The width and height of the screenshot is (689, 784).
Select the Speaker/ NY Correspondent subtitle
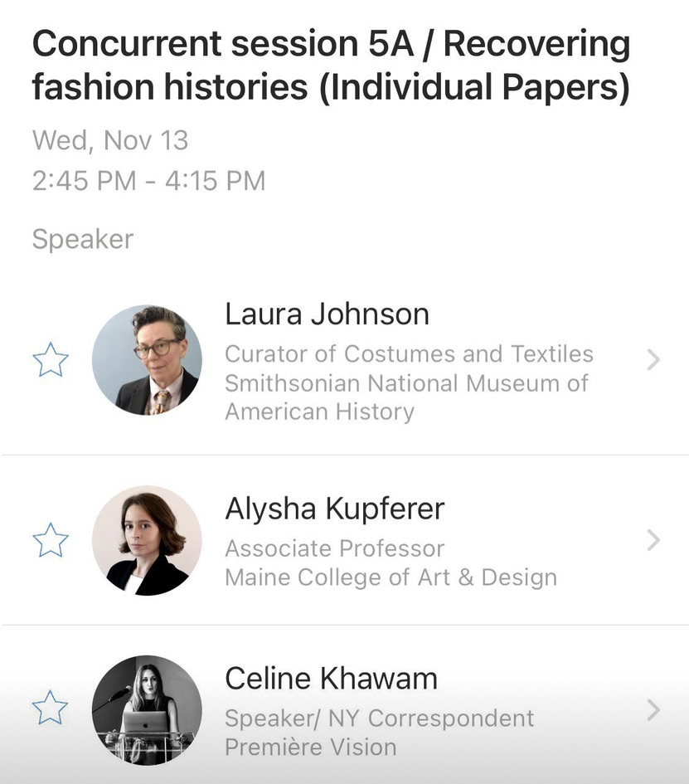(379, 718)
